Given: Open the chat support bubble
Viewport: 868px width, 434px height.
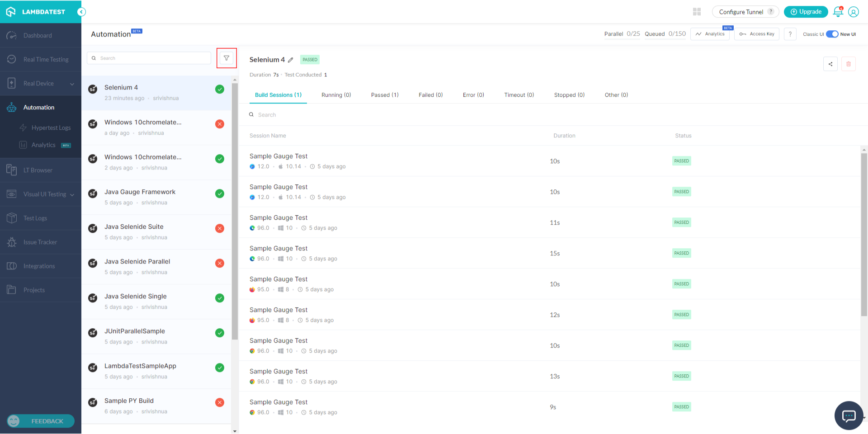Looking at the screenshot, I should (x=849, y=415).
